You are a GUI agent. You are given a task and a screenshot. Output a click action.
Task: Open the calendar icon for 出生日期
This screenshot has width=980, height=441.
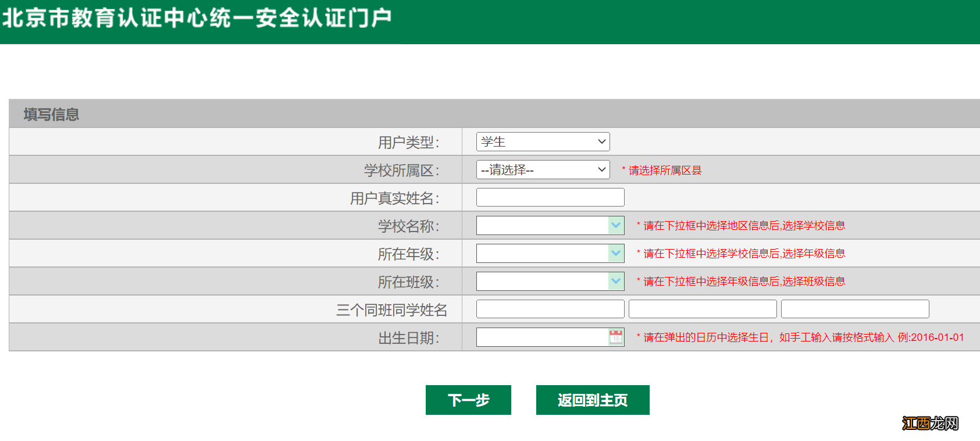(x=616, y=337)
